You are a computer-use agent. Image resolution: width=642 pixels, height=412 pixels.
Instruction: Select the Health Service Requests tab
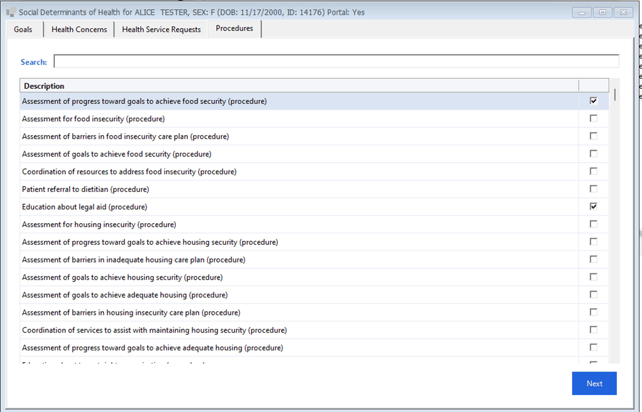pos(161,30)
